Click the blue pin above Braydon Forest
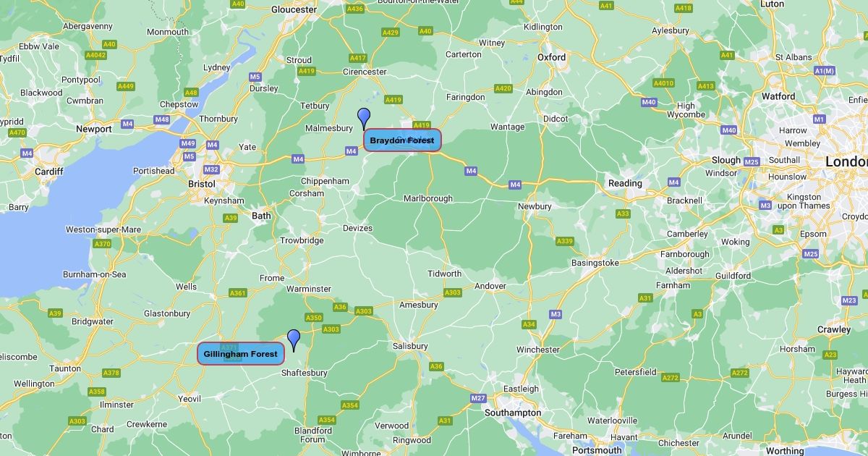The image size is (868, 456). (x=364, y=119)
